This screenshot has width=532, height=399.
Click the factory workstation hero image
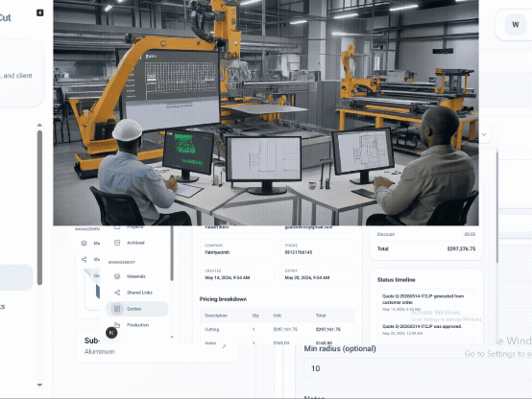coord(266,112)
